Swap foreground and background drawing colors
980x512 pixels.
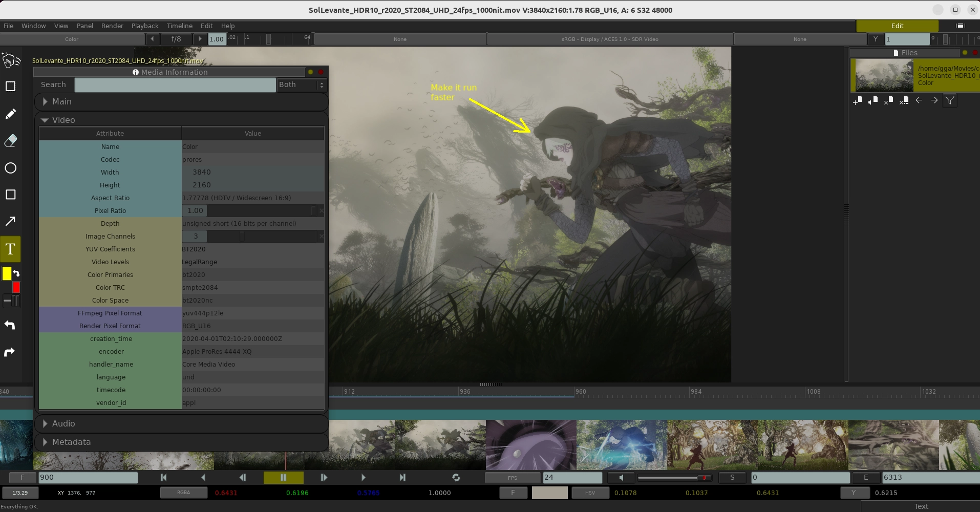(x=16, y=273)
